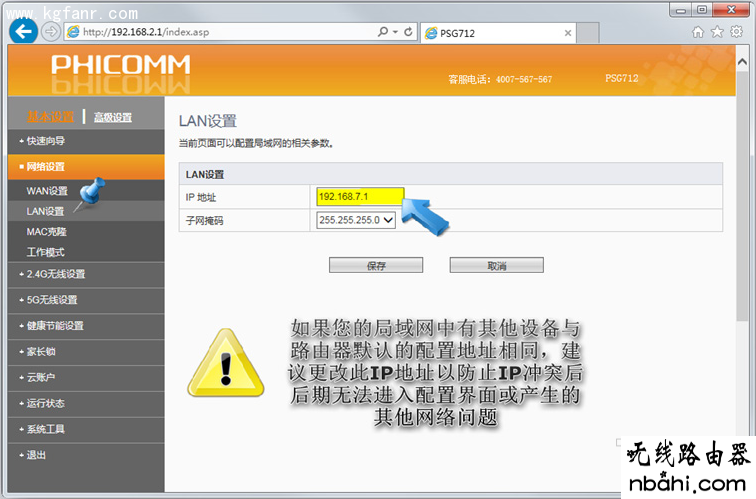Screen dimensions: 756x499
Task: Expand 家长锁 menu
Action: point(86,352)
